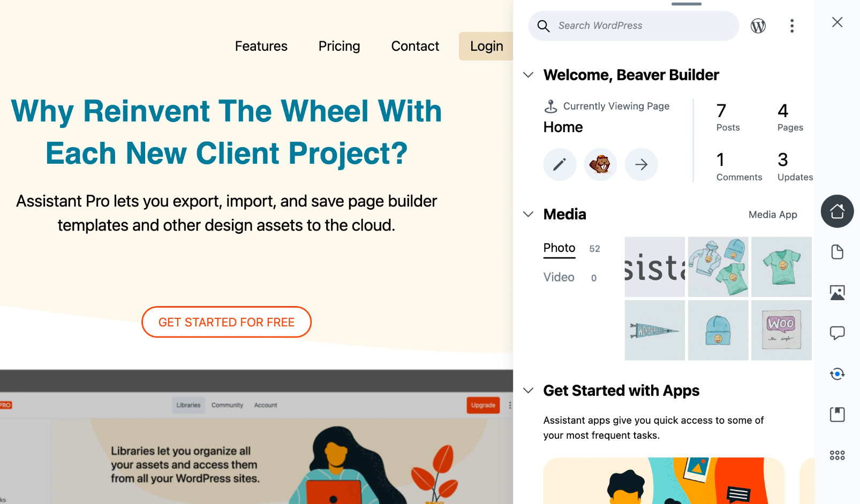Click the arrow view page icon
Image resolution: width=860 pixels, height=504 pixels.
click(641, 164)
